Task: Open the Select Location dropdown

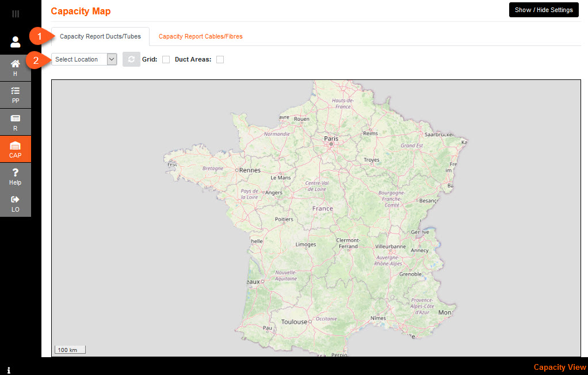Action: 85,59
